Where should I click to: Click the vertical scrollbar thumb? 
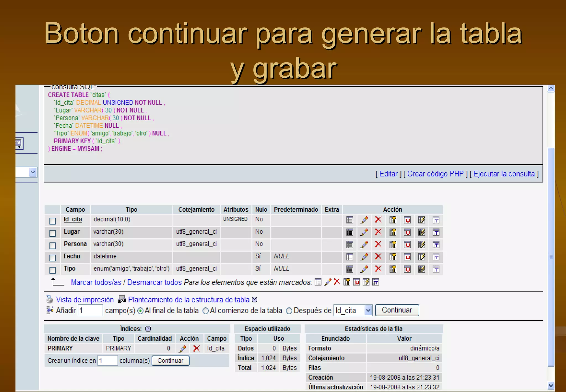tap(551, 257)
